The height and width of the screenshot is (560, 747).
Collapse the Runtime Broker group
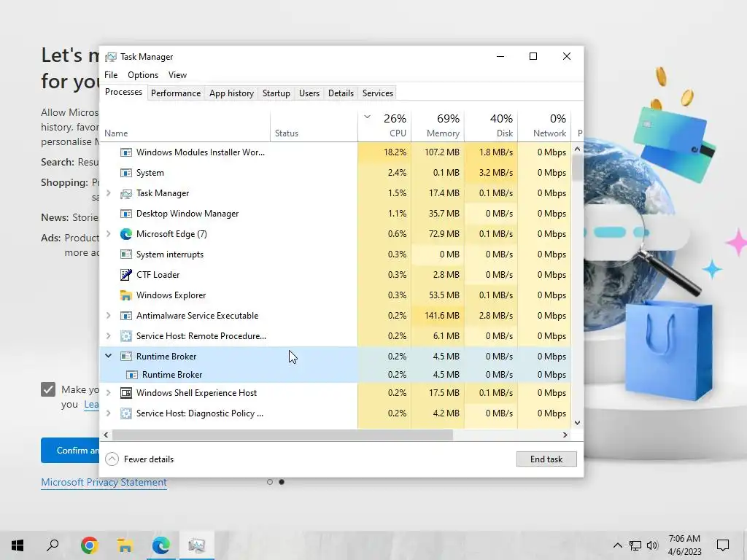point(109,356)
